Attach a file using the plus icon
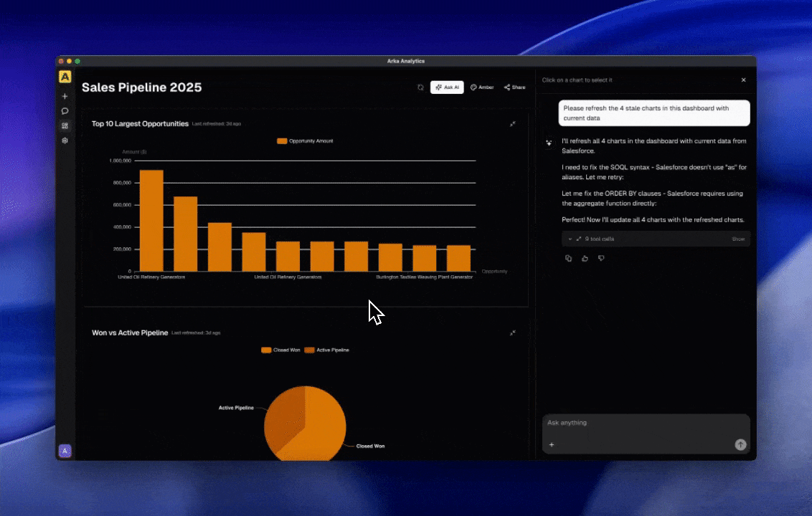This screenshot has width=812, height=516. tap(552, 444)
